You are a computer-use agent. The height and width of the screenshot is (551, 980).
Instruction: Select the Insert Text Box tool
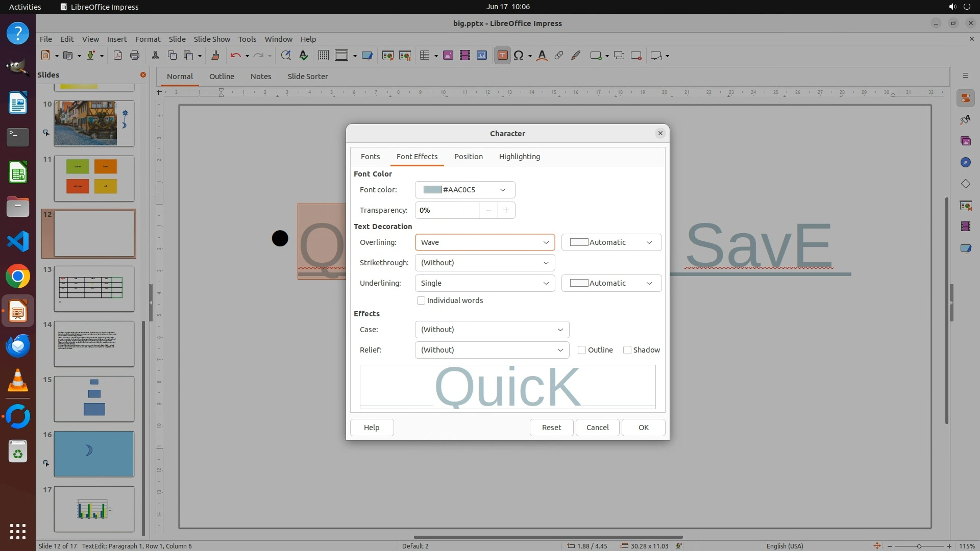pyautogui.click(x=502, y=56)
